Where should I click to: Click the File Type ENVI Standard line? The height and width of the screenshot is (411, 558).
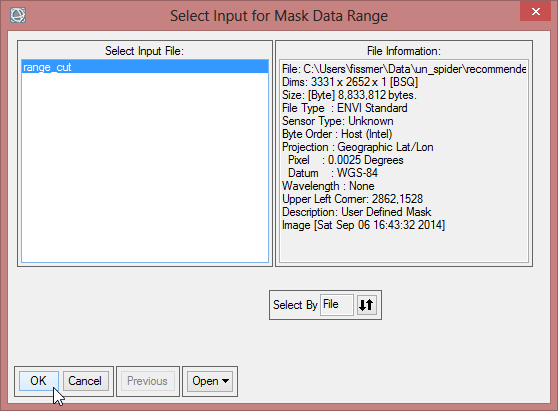(344, 108)
